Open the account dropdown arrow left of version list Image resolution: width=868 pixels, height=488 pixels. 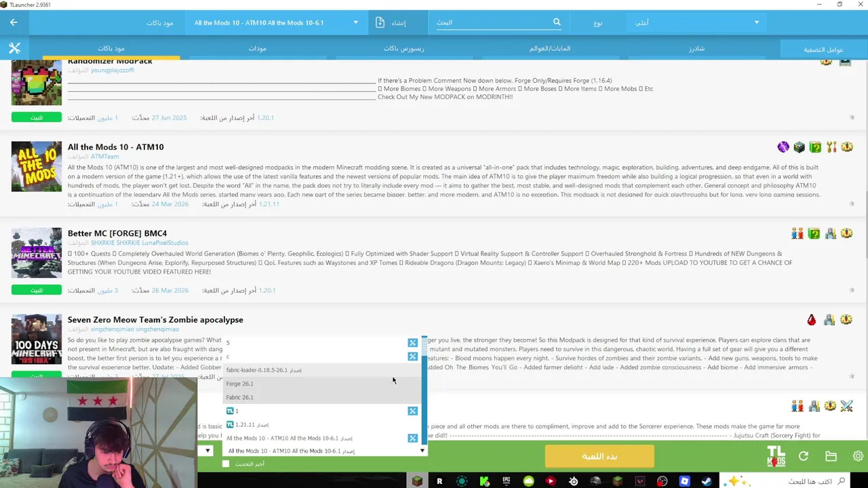(x=208, y=451)
